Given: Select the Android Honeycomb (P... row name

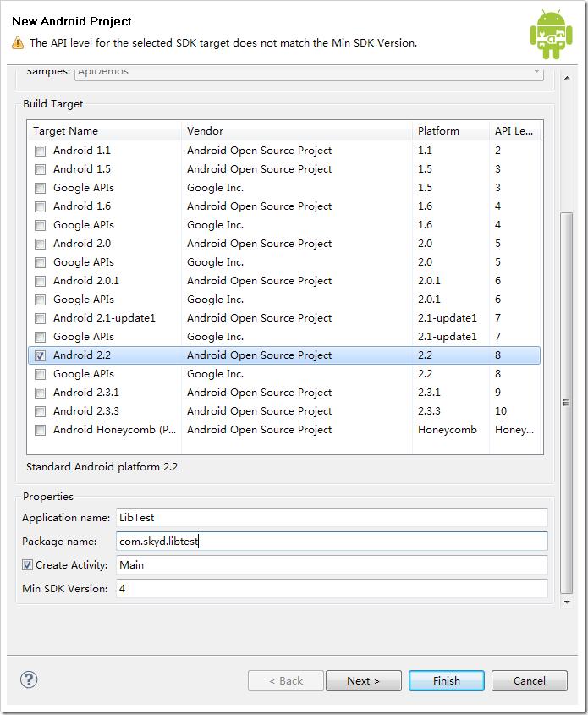Looking at the screenshot, I should (114, 430).
